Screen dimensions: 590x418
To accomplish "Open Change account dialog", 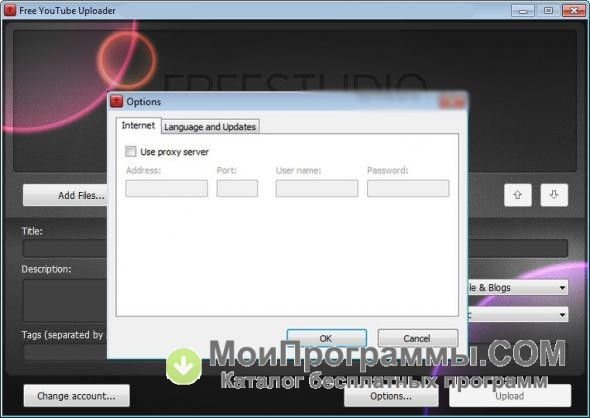I will click(x=76, y=396).
